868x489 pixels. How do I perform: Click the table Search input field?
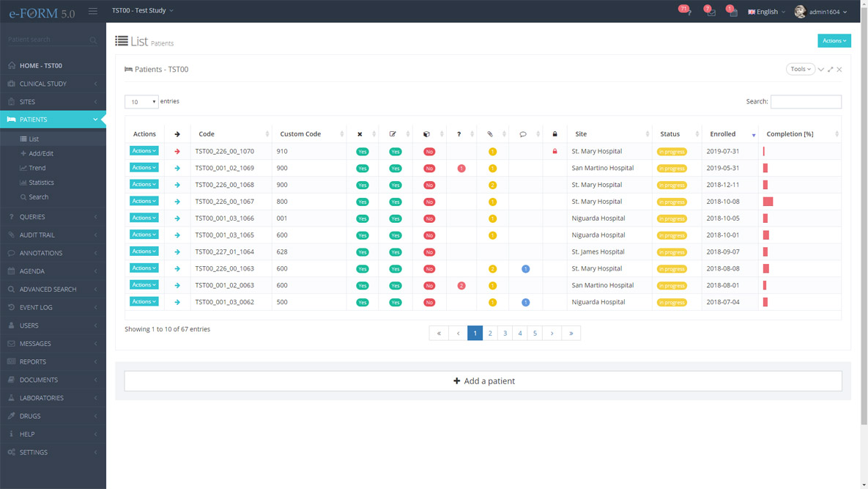[x=806, y=102]
